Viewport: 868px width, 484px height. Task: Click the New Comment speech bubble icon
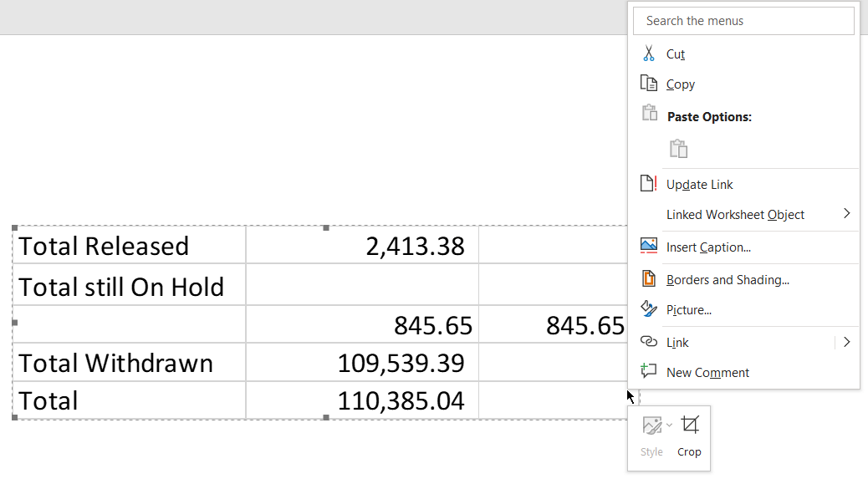pos(648,370)
